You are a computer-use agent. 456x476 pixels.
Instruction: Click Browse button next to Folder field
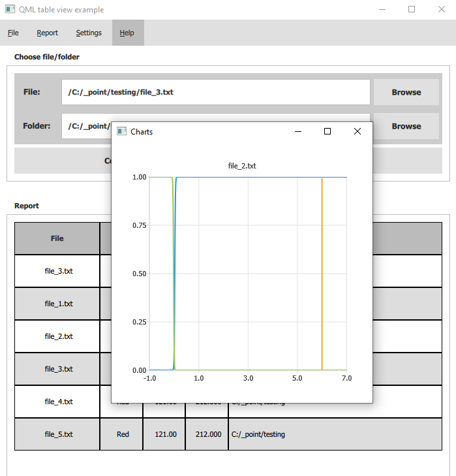tap(406, 126)
